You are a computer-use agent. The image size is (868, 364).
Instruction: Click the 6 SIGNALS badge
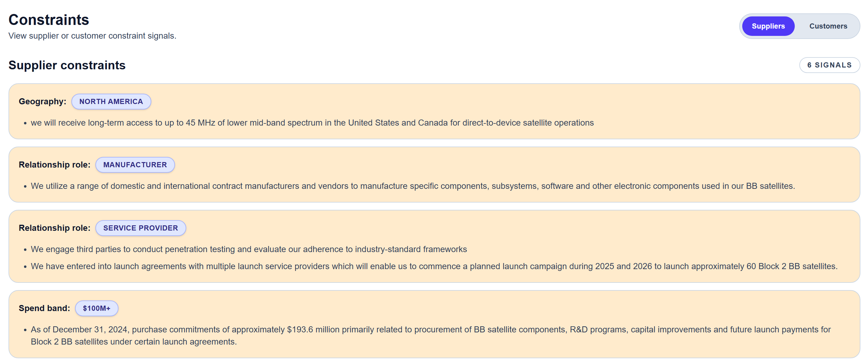click(x=829, y=65)
